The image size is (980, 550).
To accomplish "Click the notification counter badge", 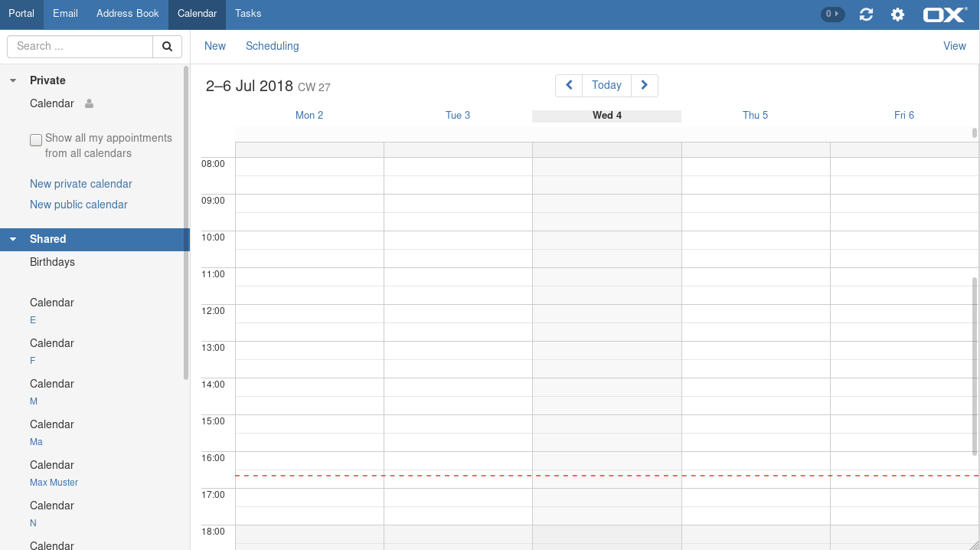I will pos(832,14).
